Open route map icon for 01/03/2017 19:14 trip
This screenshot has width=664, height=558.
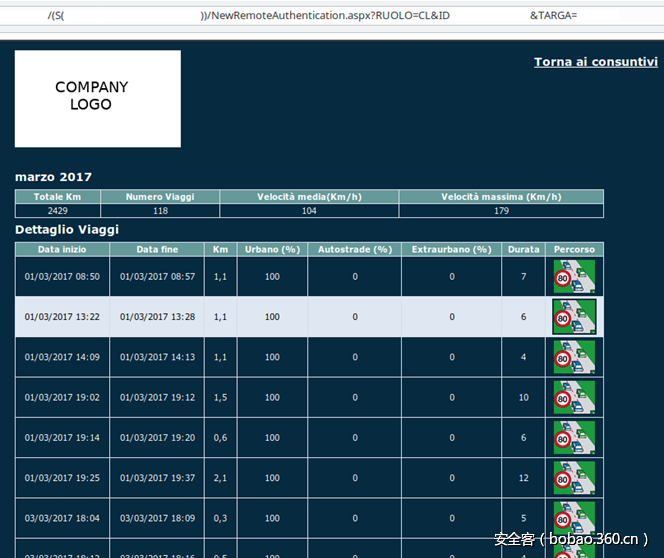574,437
